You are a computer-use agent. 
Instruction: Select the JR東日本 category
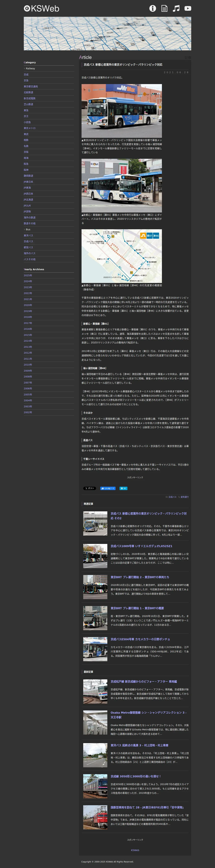click(x=28, y=182)
